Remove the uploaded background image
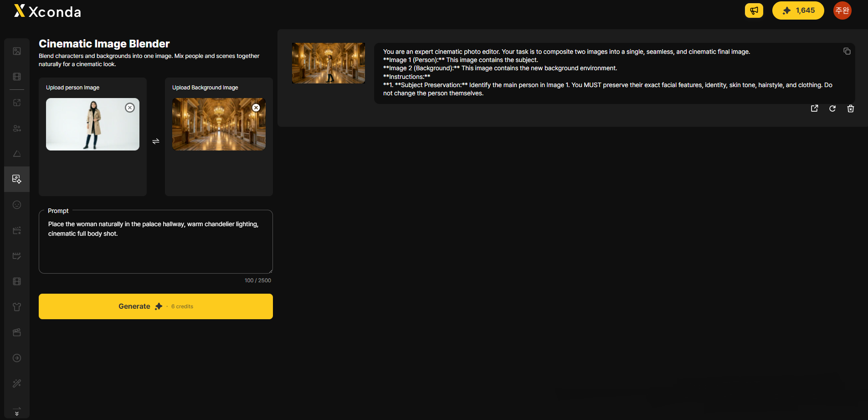This screenshot has width=868, height=420. pos(256,108)
